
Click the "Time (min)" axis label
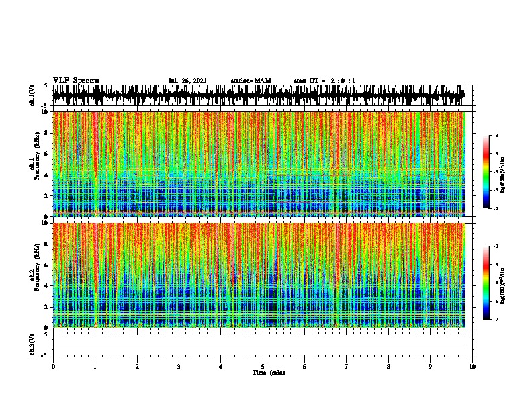pyautogui.click(x=269, y=373)
